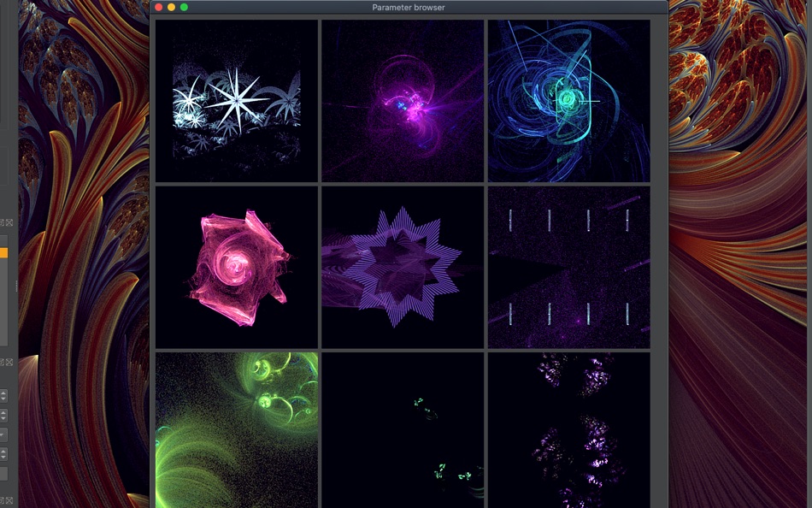Screen dimensions: 812x508
Task: Select the pink rose fractal thumbnail
Action: tap(236, 267)
